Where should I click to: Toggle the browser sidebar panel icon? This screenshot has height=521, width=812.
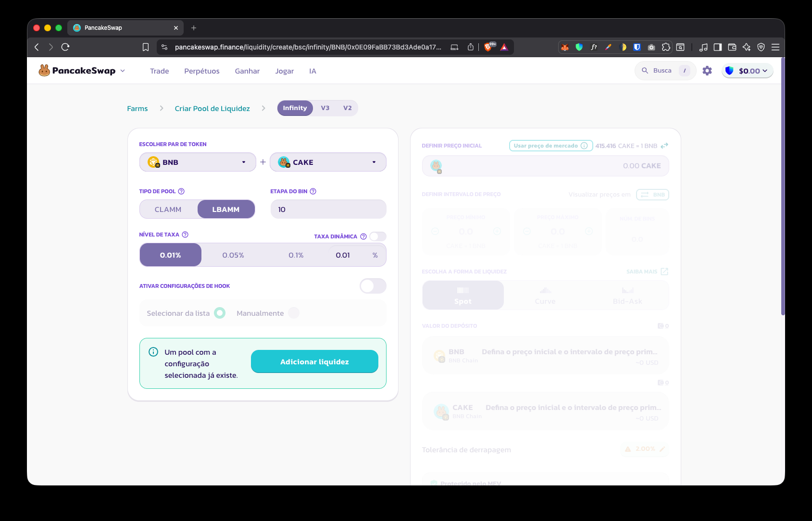718,47
